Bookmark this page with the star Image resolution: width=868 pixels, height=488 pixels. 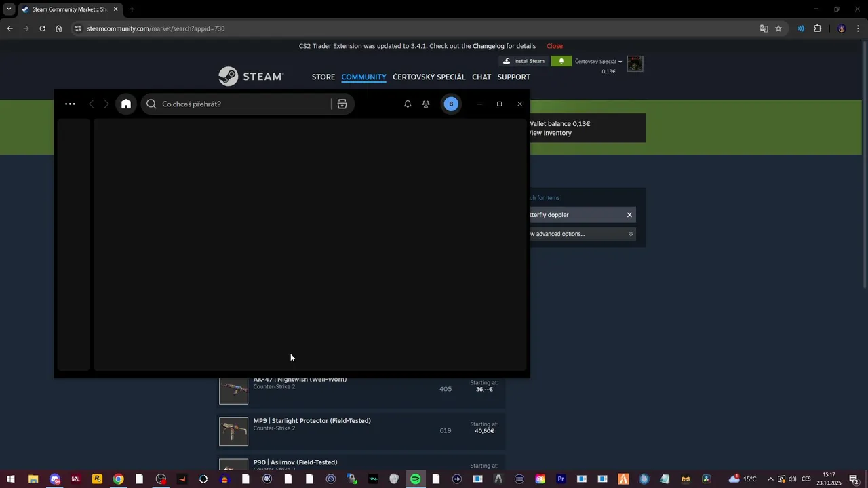pyautogui.click(x=778, y=28)
